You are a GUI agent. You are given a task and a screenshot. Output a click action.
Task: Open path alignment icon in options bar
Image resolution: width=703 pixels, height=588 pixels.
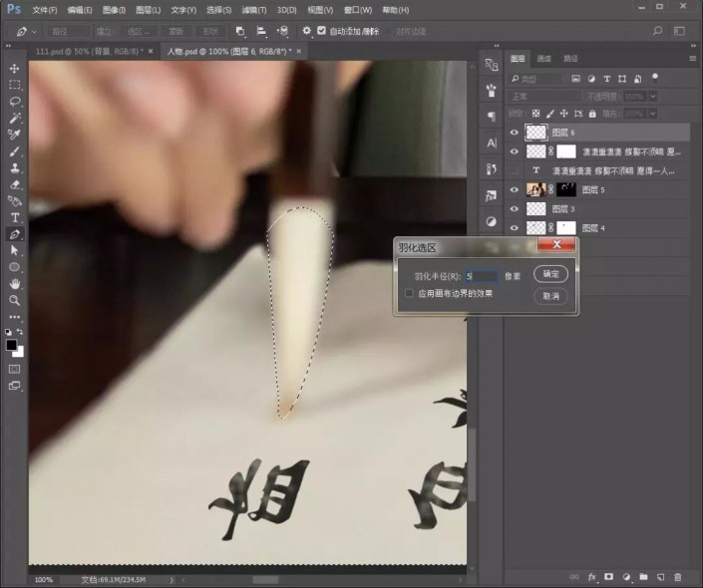point(261,31)
